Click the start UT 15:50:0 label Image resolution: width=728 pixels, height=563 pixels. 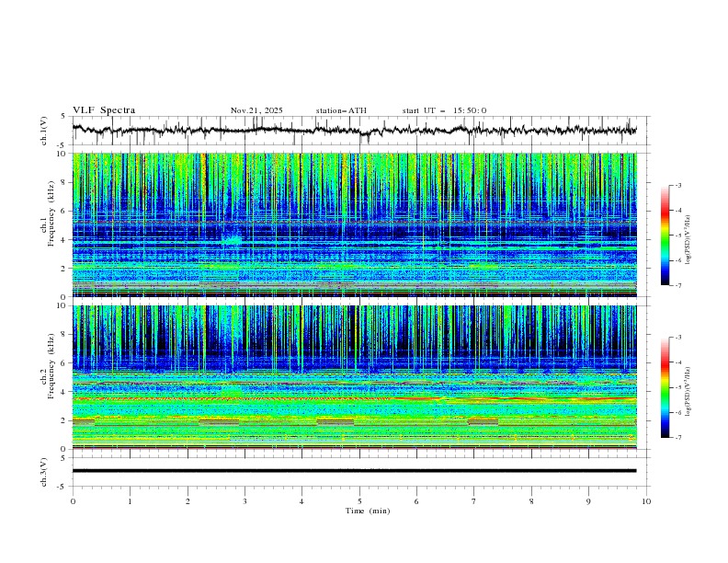pos(444,110)
